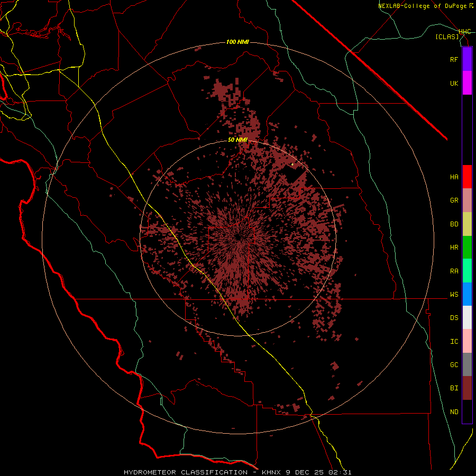476x476 pixels.
Task: Click the KHNX station identifier
Action: (271, 472)
